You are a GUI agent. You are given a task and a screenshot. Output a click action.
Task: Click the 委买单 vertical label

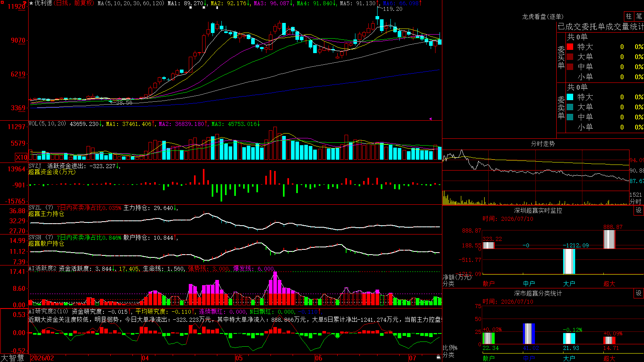pos(561,57)
